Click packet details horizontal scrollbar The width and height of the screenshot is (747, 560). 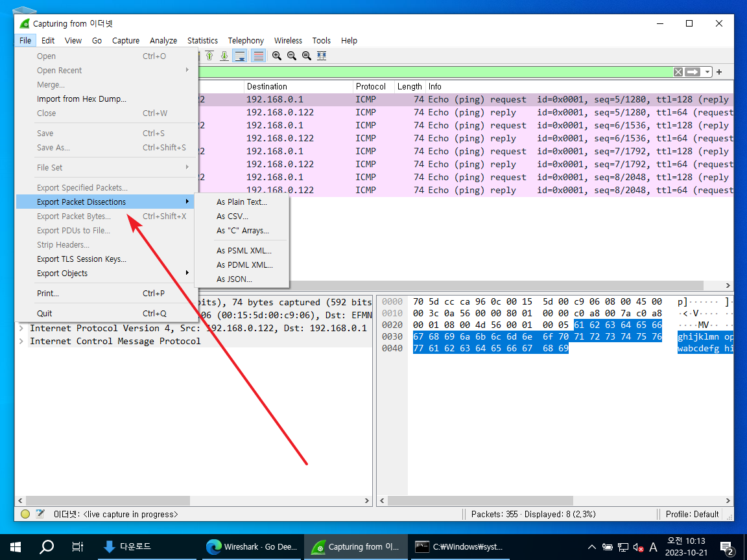[x=108, y=501]
